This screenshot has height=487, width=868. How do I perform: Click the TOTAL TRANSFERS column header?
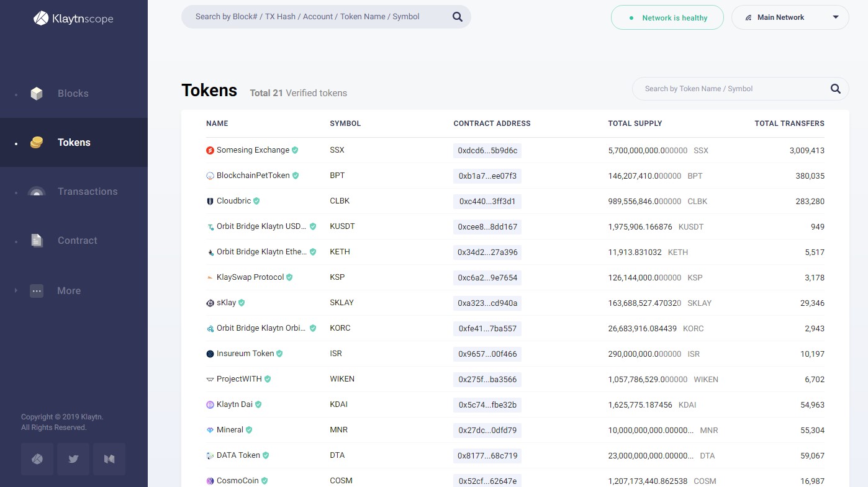(x=789, y=123)
